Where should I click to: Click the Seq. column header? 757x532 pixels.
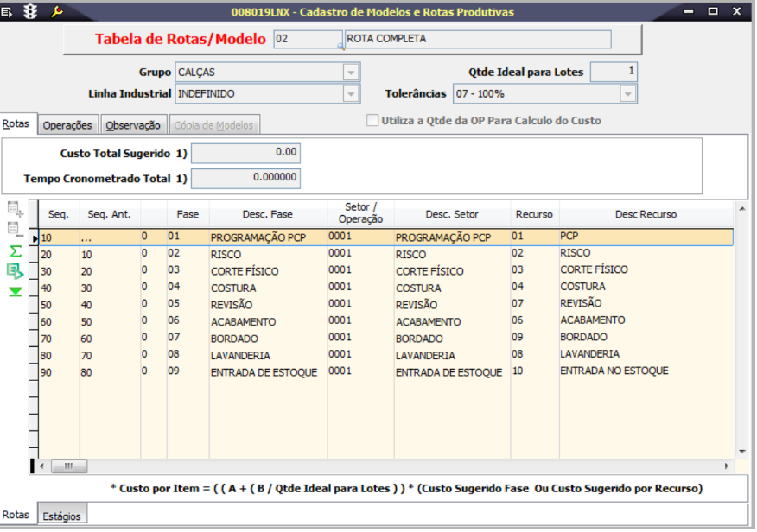(x=59, y=215)
